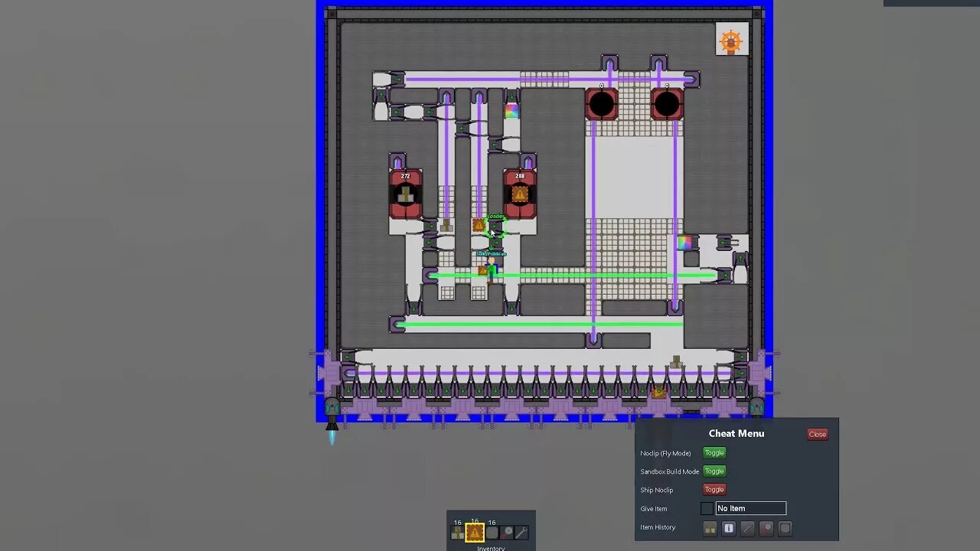Click the crystal ejector above the 272 container
The height and width of the screenshot is (551, 980).
397,161
